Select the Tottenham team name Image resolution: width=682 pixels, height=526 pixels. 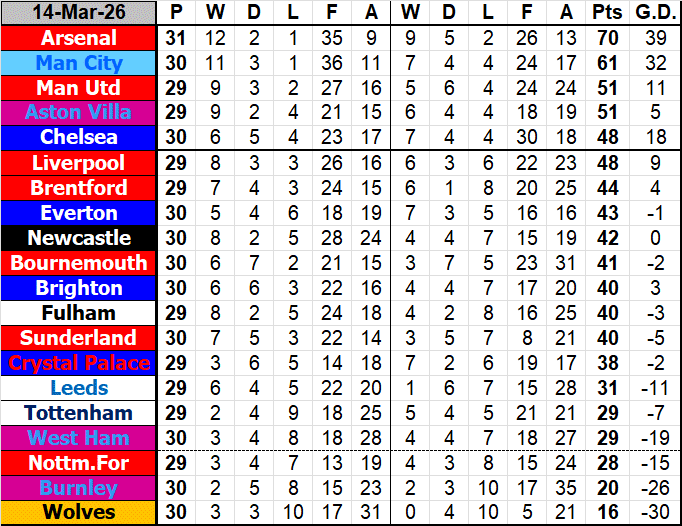(x=79, y=413)
